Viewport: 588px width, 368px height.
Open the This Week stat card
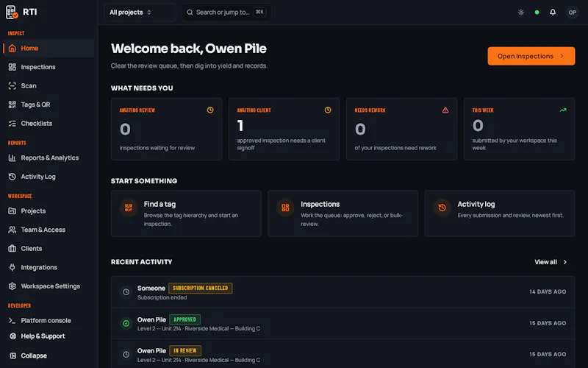tap(520, 130)
